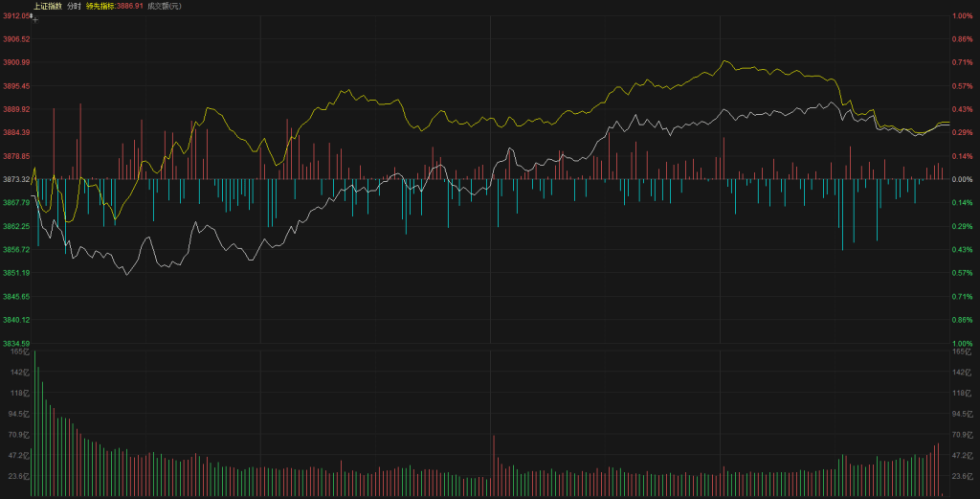
Task: Click the red 1.00% label at top right
Action: (962, 16)
